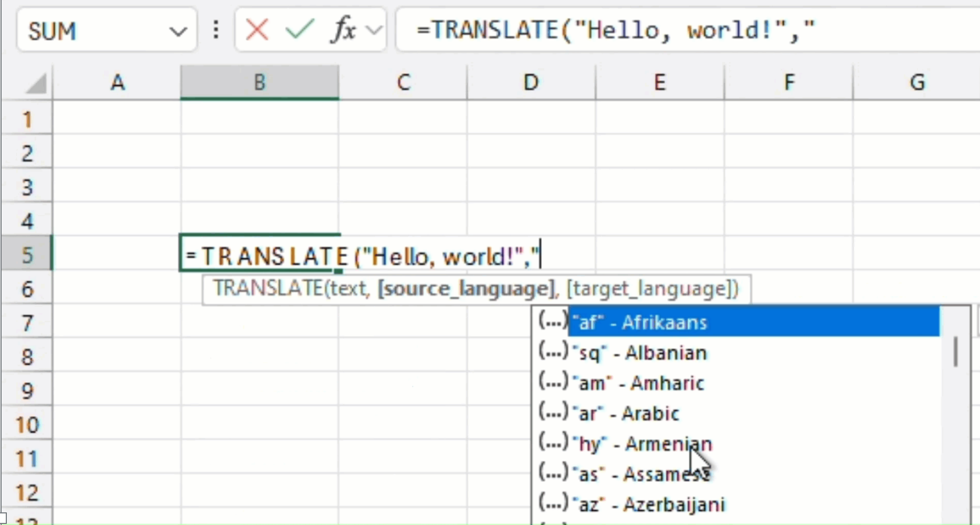Click the vertical ellipsis beside the Name Box
Image resolution: width=980 pixels, height=525 pixels.
click(215, 30)
